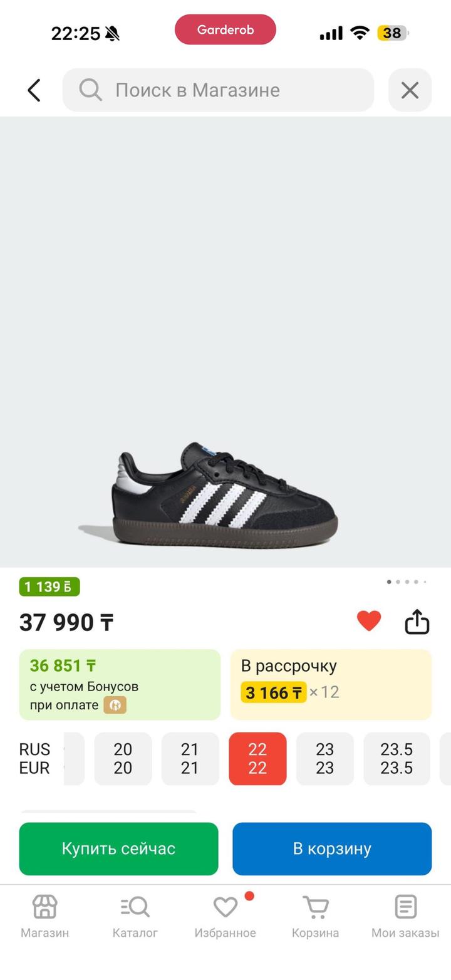Select shoe size 23
The image size is (451, 980).
pos(324,758)
